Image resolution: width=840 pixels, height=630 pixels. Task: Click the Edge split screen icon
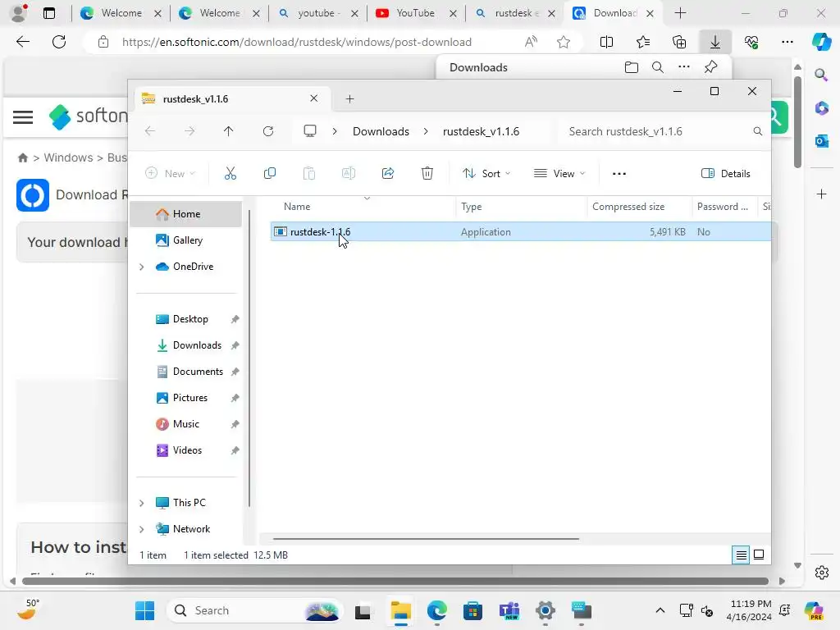[606, 42]
